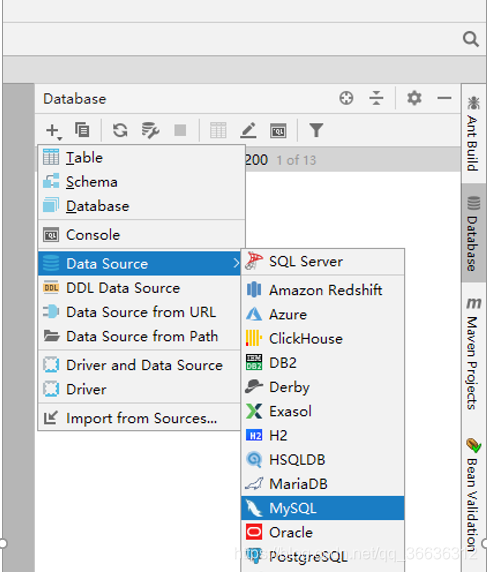The image size is (487, 572).
Task: Expand the Data Source submenu arrow
Action: (x=236, y=263)
